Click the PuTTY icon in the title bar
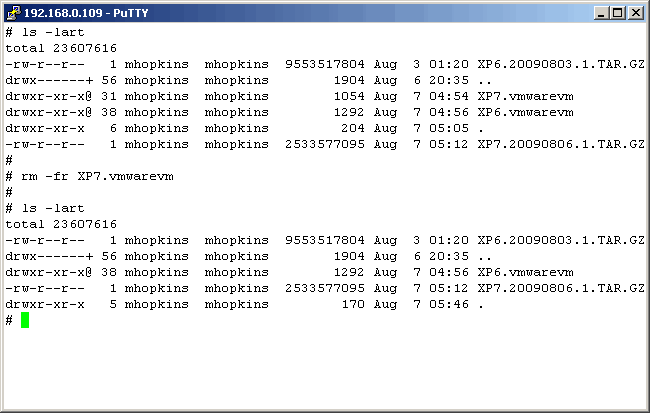Image resolution: width=650 pixels, height=413 pixels. tap(12, 12)
